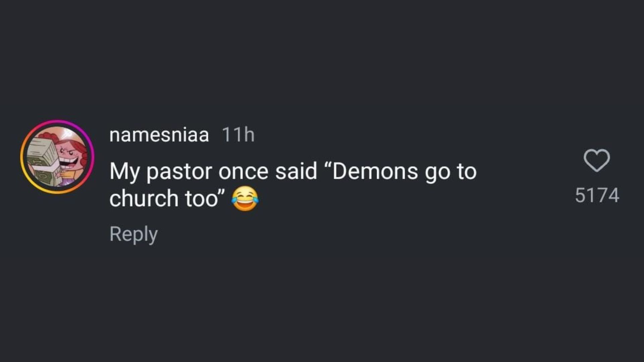The image size is (644, 362).
Task: View likes by clicking the 5174 count
Action: pos(597,195)
